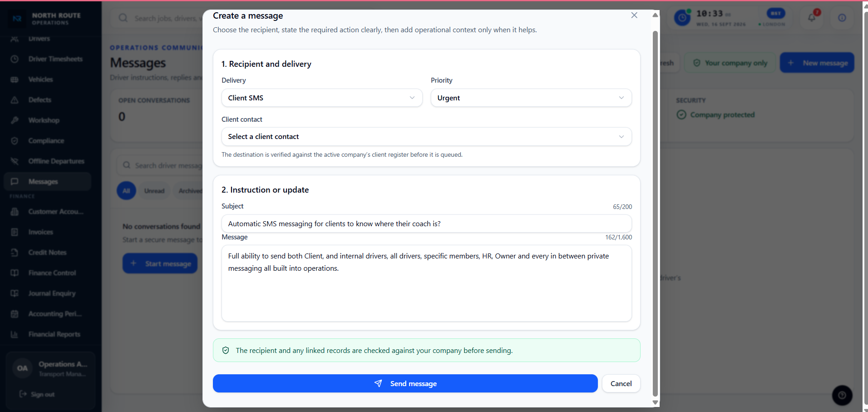Click the Start message button behind the dialog

click(x=160, y=263)
